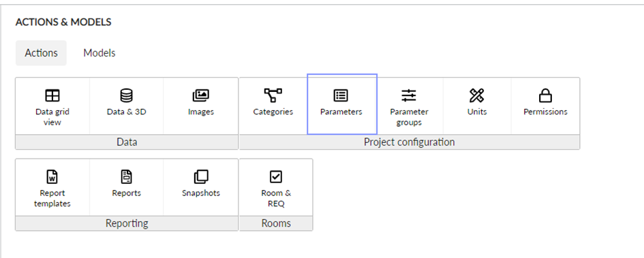The image size is (644, 258).
Task: Select the Actions tab
Action: click(41, 53)
